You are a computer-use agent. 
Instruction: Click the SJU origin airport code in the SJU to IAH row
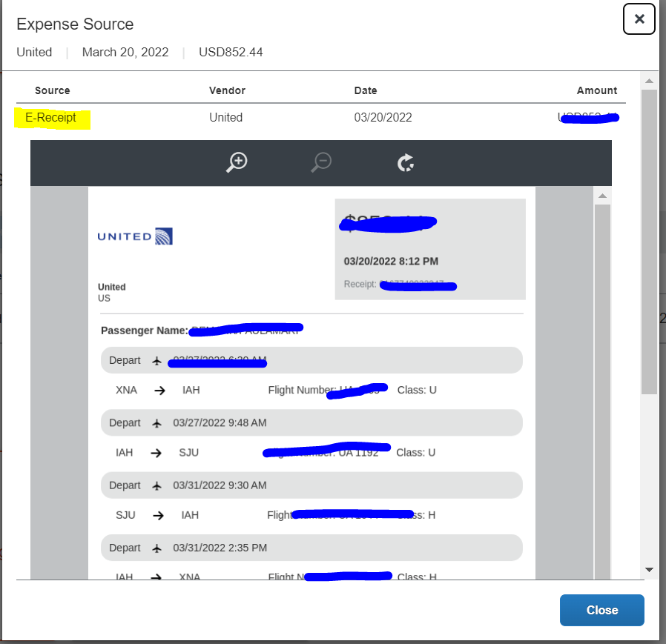point(126,515)
